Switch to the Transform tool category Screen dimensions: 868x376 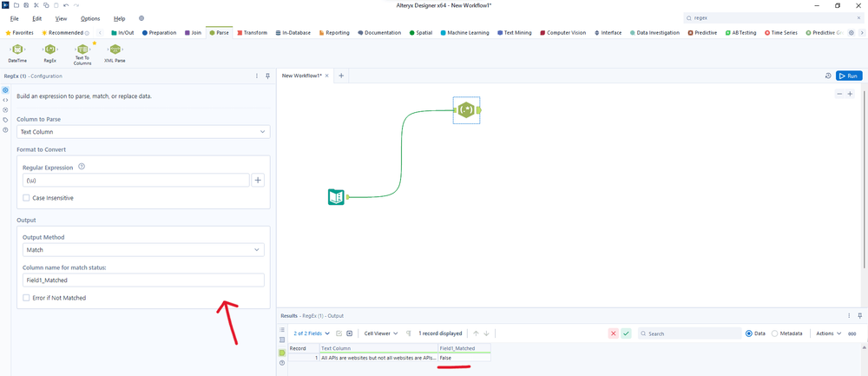pos(252,33)
